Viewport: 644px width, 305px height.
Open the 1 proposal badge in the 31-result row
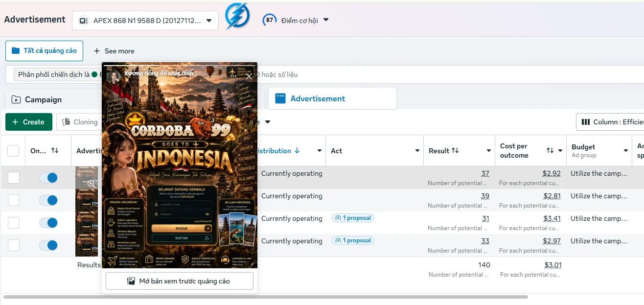[353, 218]
